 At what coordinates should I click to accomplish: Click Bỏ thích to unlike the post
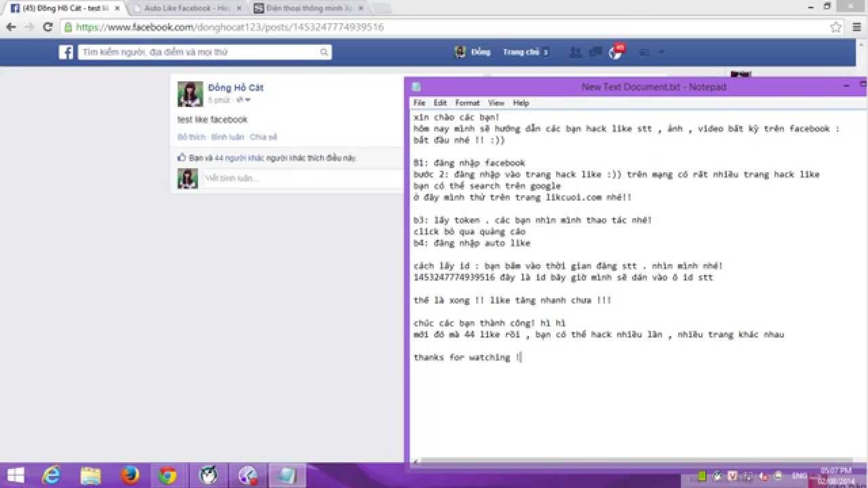pyautogui.click(x=191, y=137)
